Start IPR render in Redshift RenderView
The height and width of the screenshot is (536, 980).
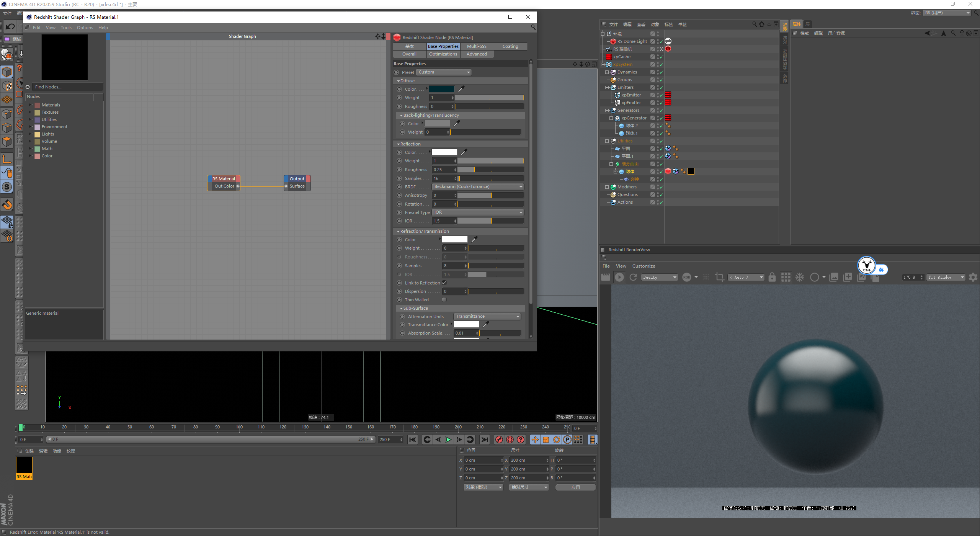[619, 277]
